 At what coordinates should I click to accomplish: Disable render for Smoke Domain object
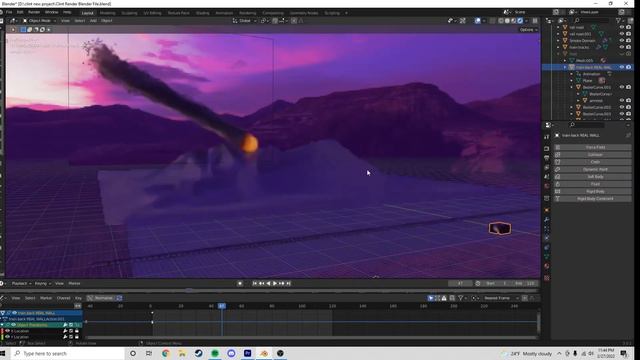pyautogui.click(x=629, y=40)
